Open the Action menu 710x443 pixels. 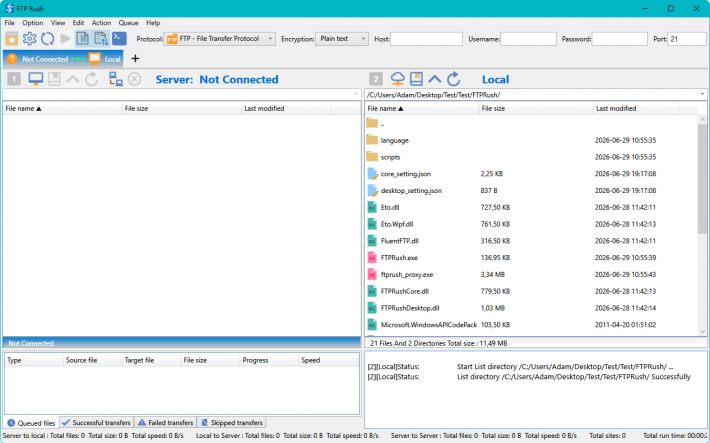tap(101, 23)
